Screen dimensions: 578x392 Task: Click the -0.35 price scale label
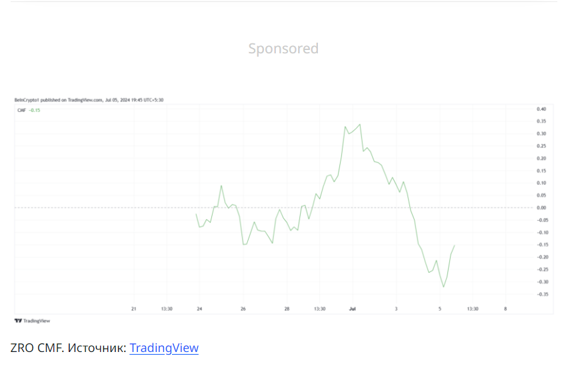click(x=543, y=294)
